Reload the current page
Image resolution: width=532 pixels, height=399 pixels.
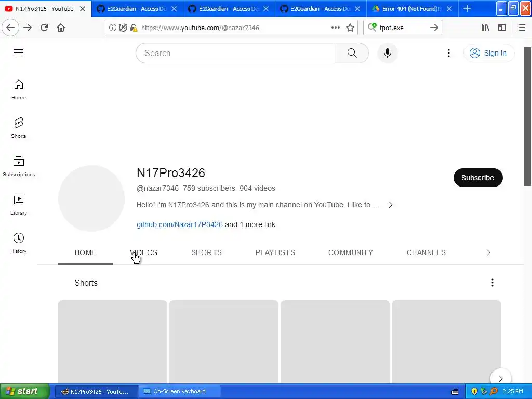[x=44, y=28]
